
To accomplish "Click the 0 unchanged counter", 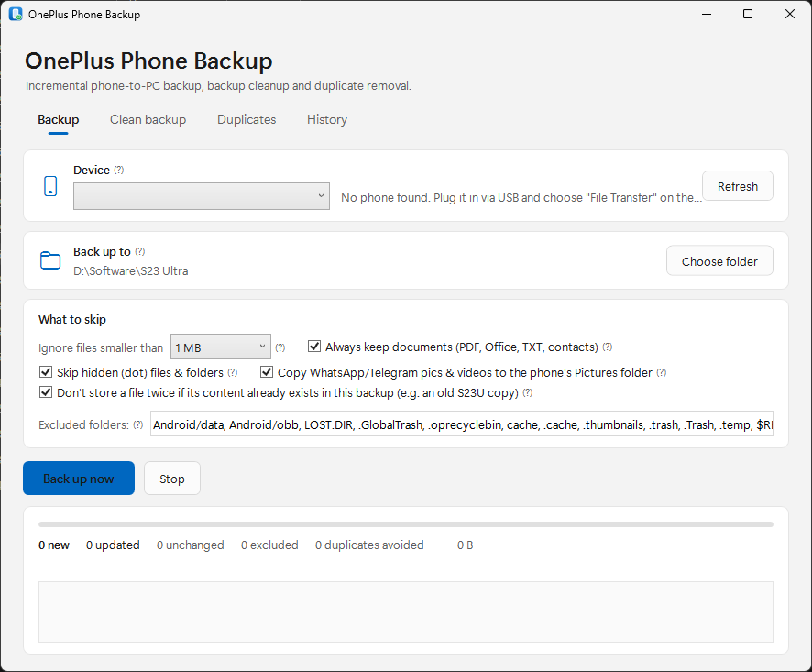I will (x=190, y=545).
